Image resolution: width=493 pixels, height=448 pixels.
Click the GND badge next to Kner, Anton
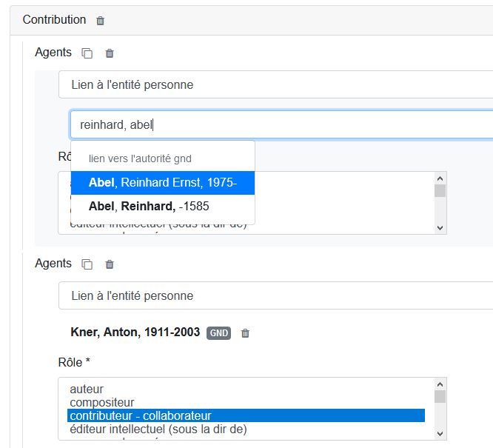coord(218,333)
